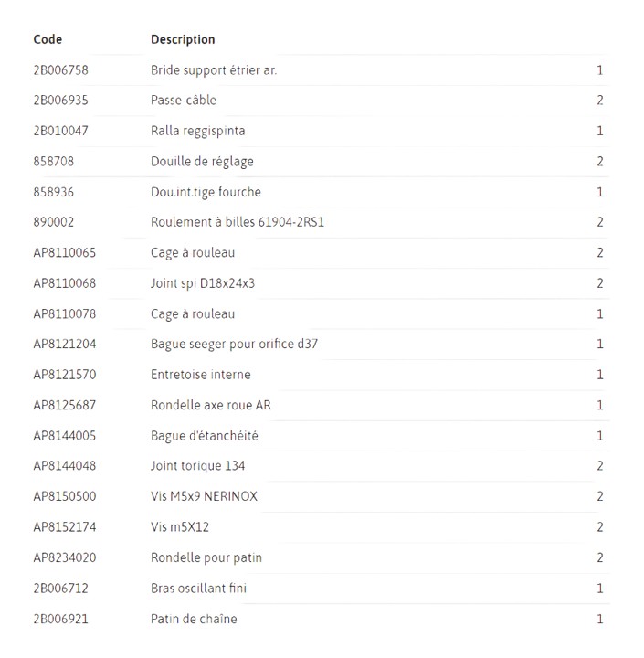Select Joint spi D18x24x3 description
The width and height of the screenshot is (644, 658).
[x=203, y=283]
